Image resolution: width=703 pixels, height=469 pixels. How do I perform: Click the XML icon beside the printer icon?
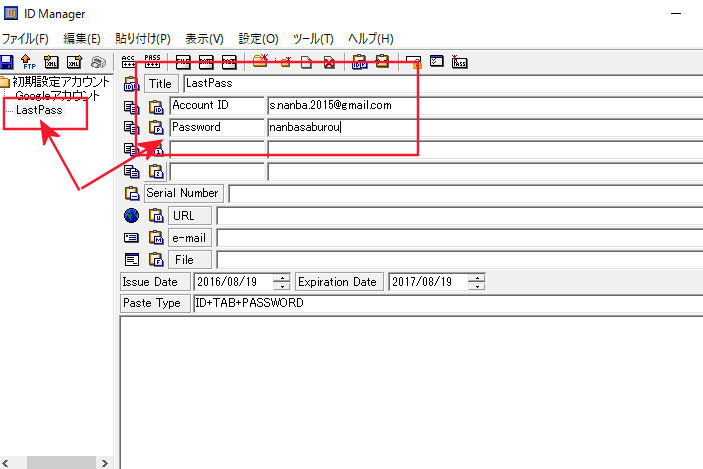(74, 62)
